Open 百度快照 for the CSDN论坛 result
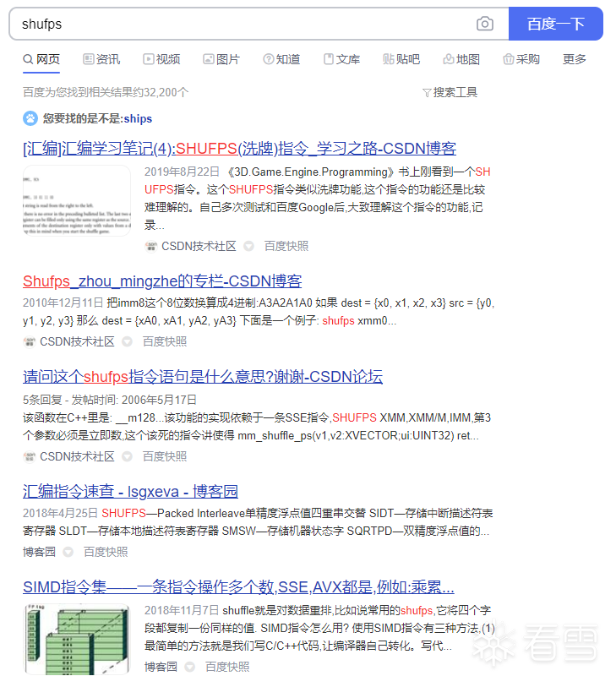Image resolution: width=616 pixels, height=687 pixels. click(164, 456)
